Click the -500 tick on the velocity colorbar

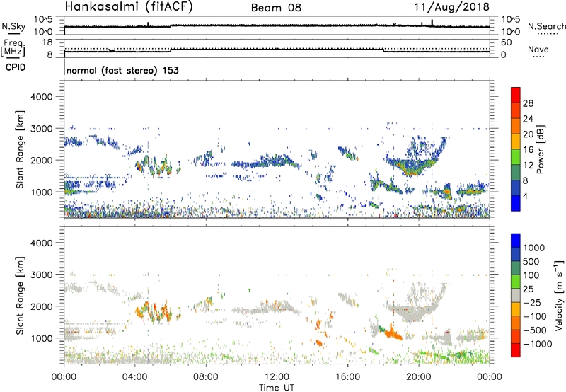(535, 330)
